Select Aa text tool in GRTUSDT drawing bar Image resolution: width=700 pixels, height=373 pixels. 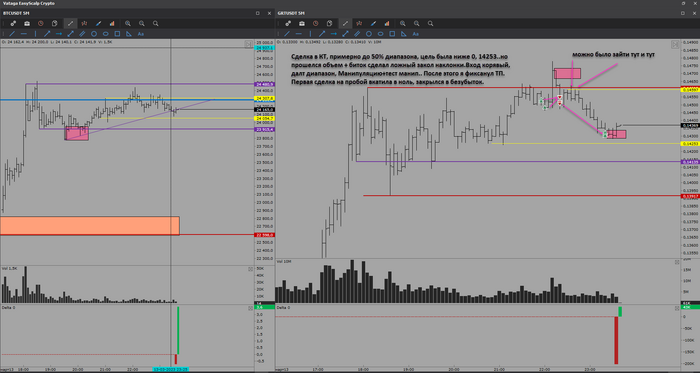coord(416,33)
